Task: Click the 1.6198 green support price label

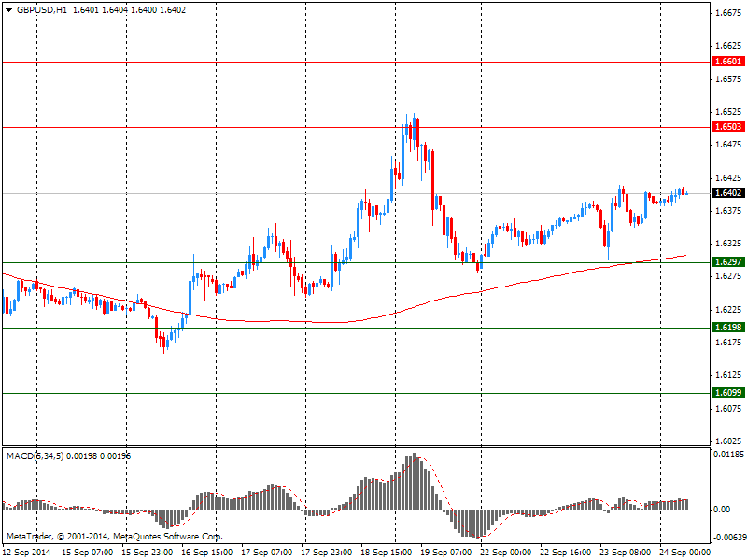Action: point(728,328)
